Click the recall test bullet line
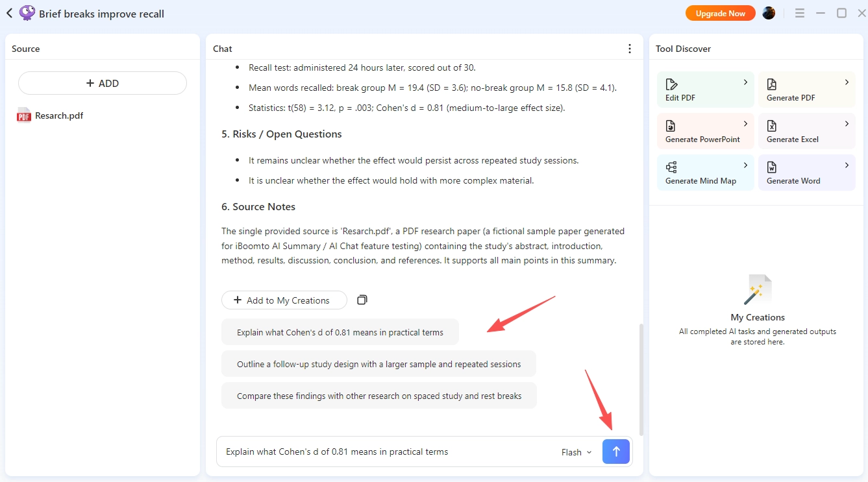The width and height of the screenshot is (868, 482). [x=362, y=67]
